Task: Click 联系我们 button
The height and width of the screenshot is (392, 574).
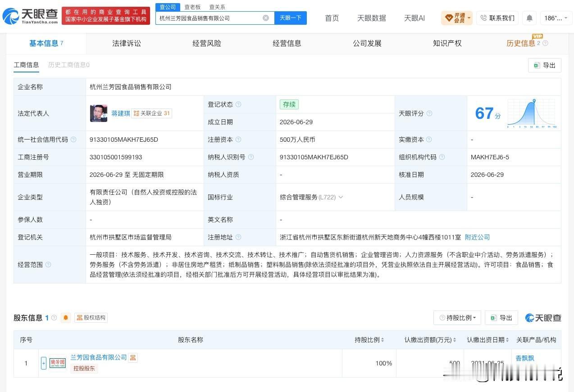Action: [497, 18]
